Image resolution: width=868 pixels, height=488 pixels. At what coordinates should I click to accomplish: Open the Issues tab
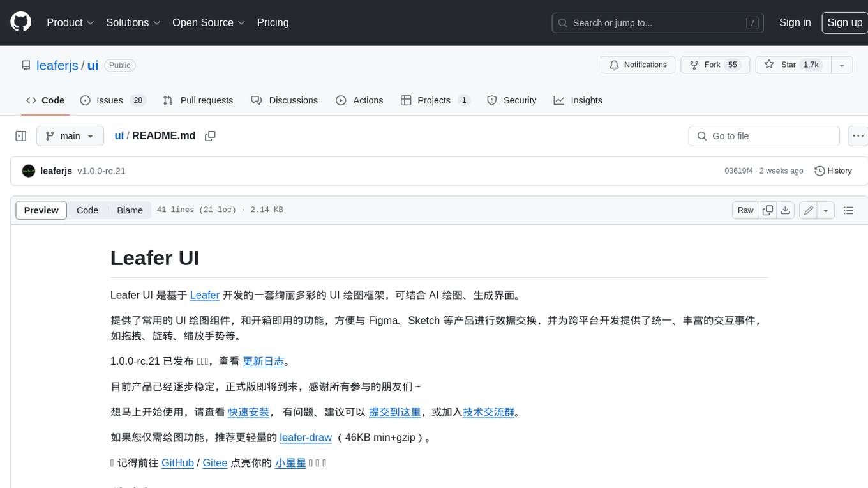click(x=113, y=100)
